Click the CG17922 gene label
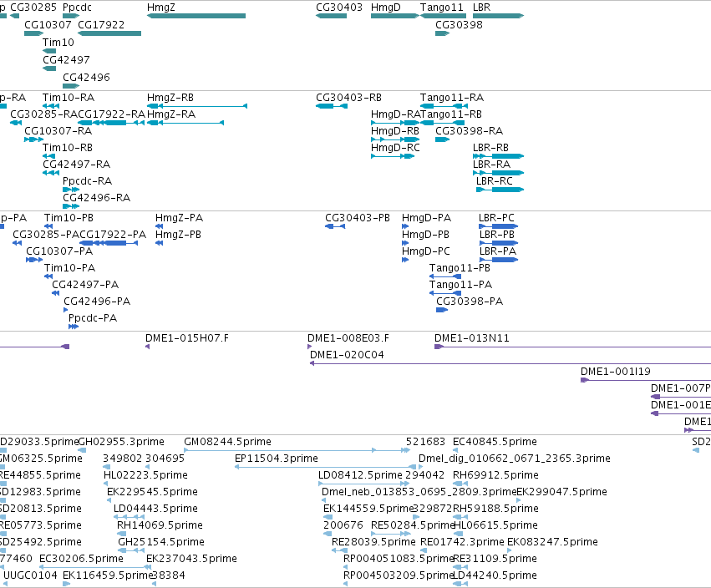711x588 pixels. click(x=101, y=25)
